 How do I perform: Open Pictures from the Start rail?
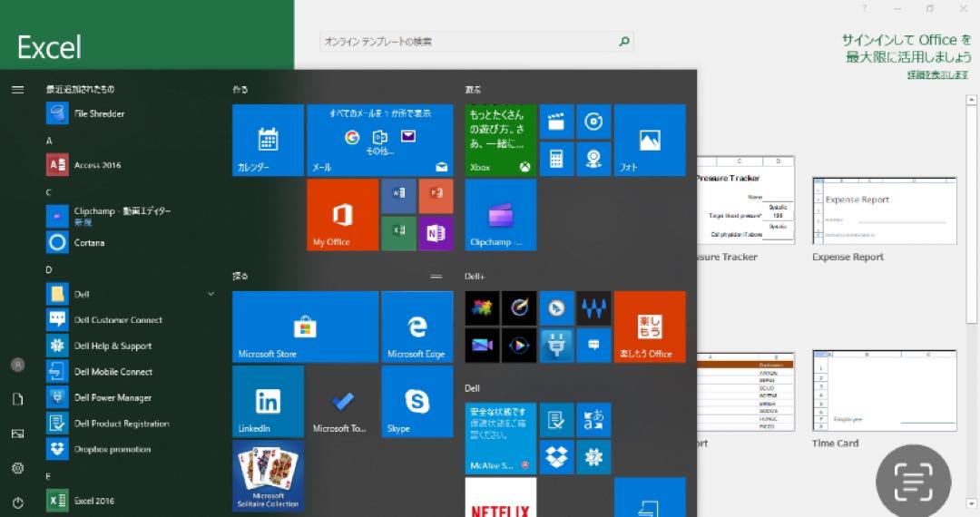17,434
